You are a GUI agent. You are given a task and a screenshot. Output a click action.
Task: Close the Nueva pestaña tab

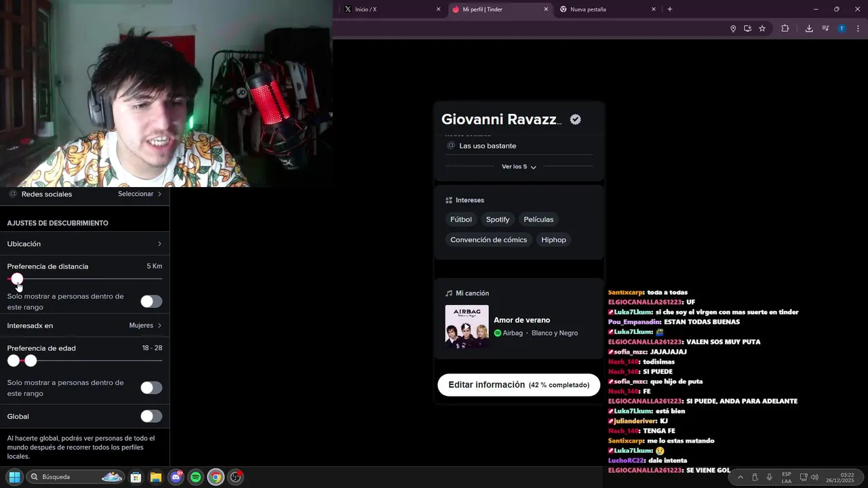pyautogui.click(x=654, y=9)
